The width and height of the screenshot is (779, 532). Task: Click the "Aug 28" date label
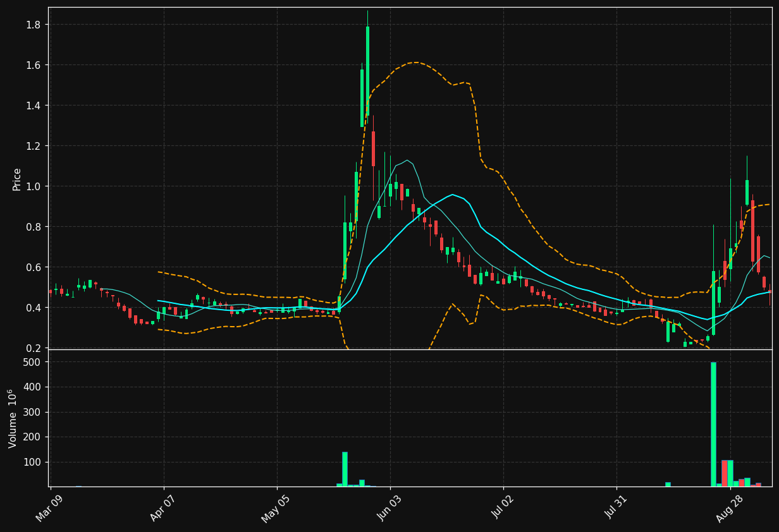tap(729, 507)
